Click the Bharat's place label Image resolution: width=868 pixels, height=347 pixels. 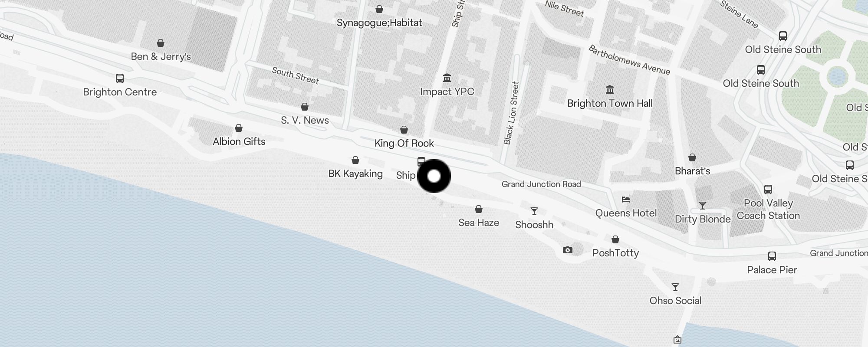692,171
